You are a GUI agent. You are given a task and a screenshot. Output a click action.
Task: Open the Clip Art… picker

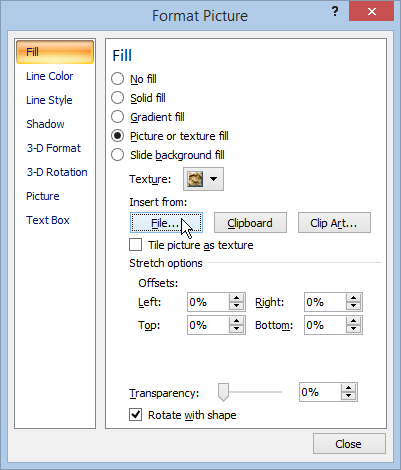(334, 223)
